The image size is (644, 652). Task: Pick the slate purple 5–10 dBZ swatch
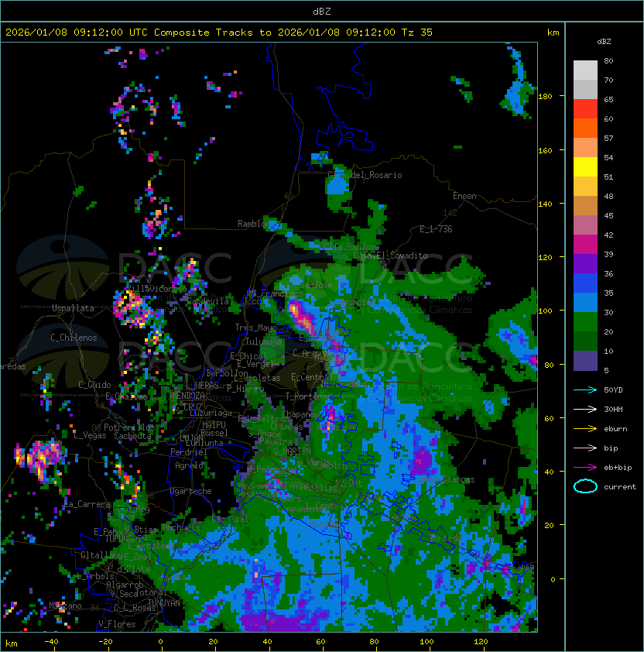585,361
